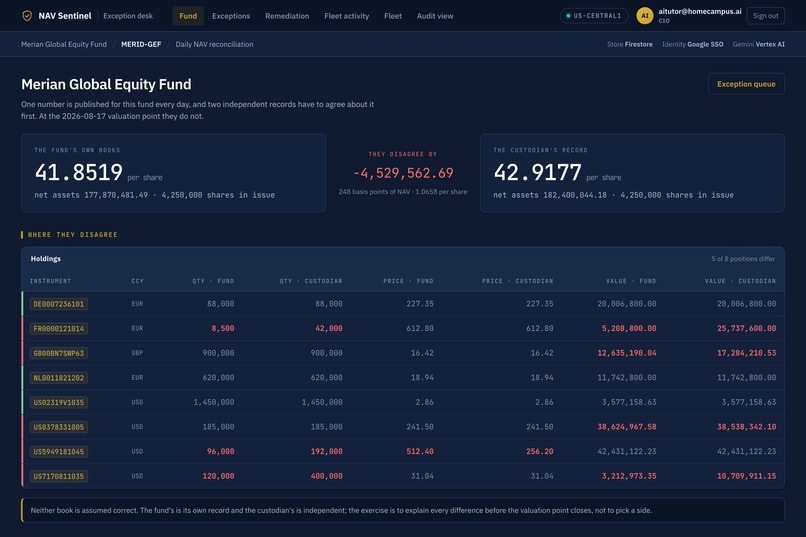Click PRICE · FUND column header
This screenshot has width=806, height=537.
click(x=408, y=281)
